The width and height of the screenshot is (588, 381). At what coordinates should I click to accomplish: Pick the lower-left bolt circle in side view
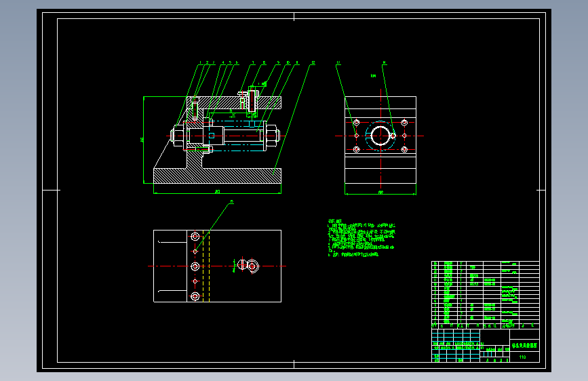357,149
